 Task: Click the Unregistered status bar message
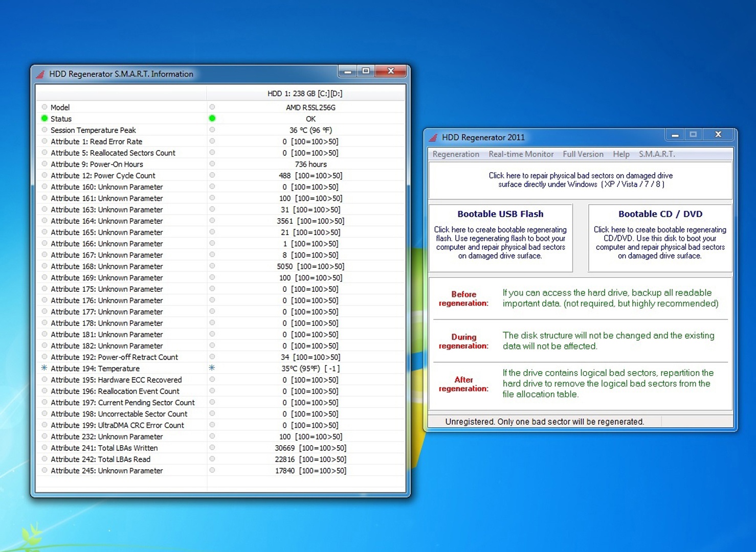tap(544, 422)
